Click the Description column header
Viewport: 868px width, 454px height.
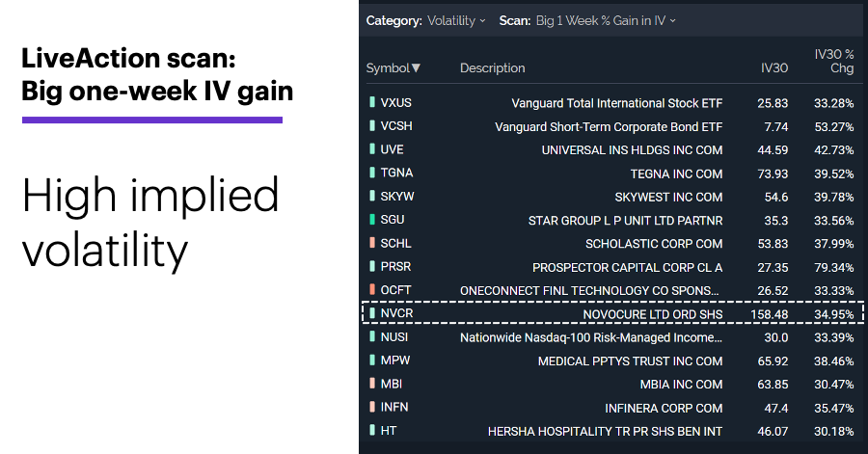[x=492, y=68]
